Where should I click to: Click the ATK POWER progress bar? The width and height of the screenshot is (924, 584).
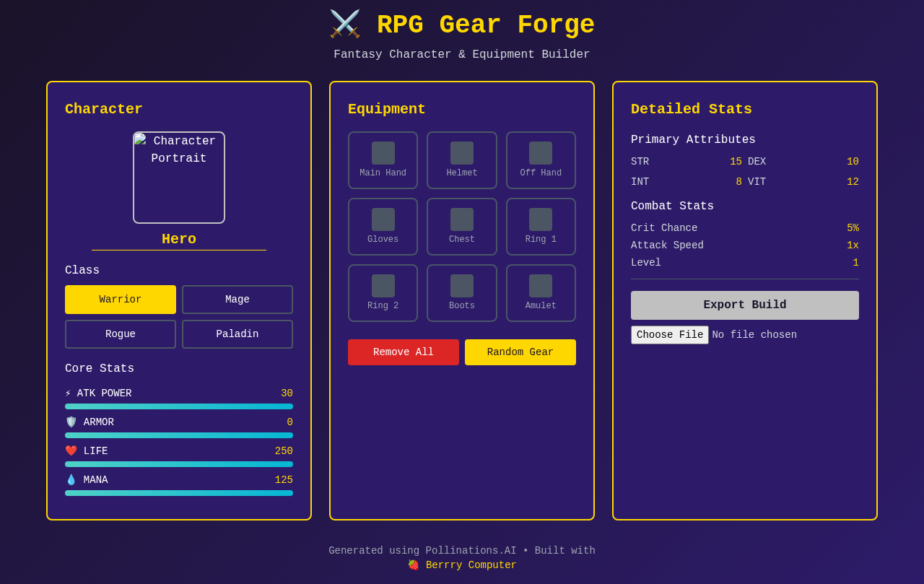pos(179,406)
